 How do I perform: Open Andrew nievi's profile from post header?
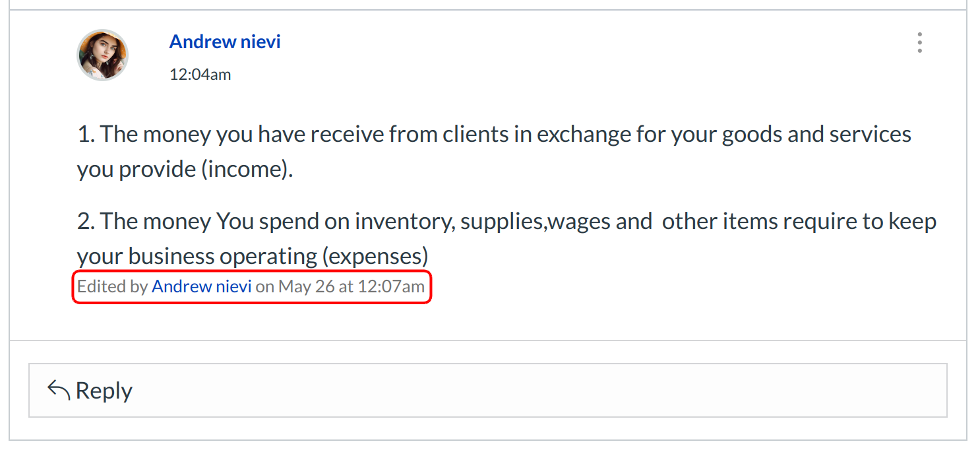225,42
